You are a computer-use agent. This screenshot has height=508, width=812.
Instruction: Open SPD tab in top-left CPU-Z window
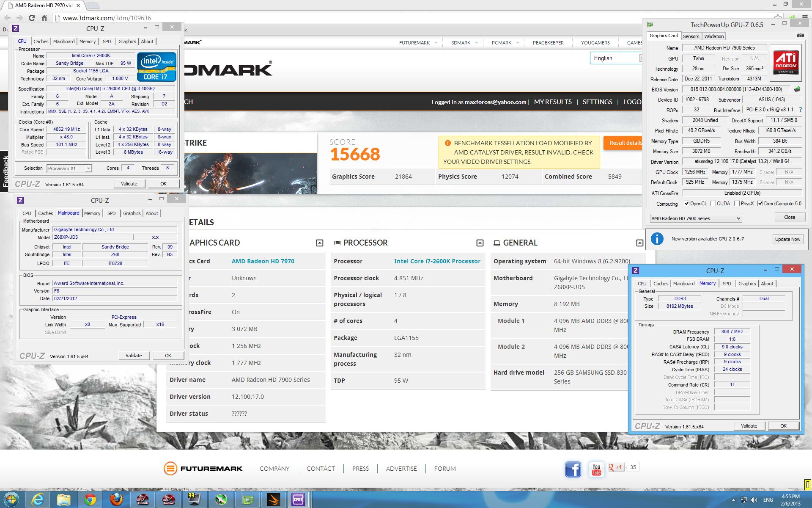[x=107, y=41]
